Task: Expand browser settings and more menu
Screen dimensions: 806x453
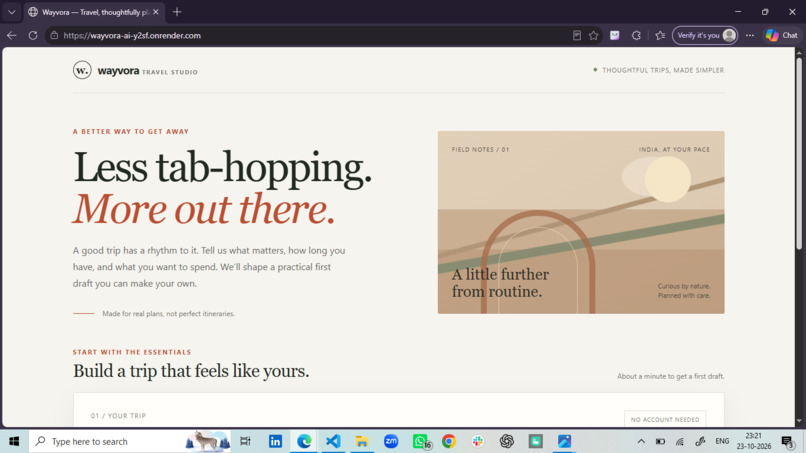Action: (x=750, y=35)
